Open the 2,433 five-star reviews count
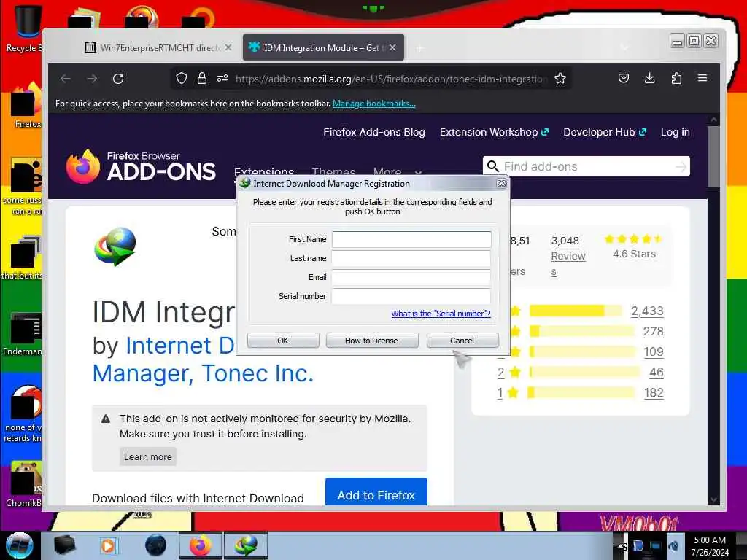The image size is (747, 560). (647, 311)
